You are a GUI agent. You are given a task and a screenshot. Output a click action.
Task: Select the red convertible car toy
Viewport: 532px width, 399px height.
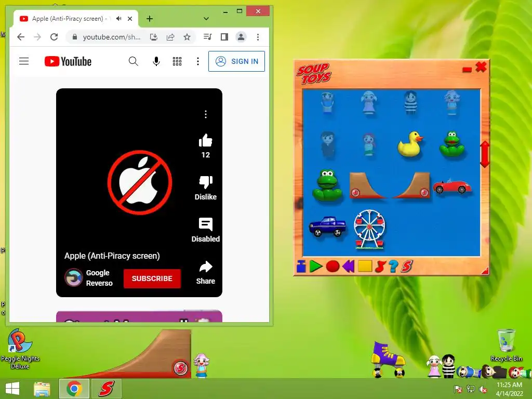pos(452,186)
